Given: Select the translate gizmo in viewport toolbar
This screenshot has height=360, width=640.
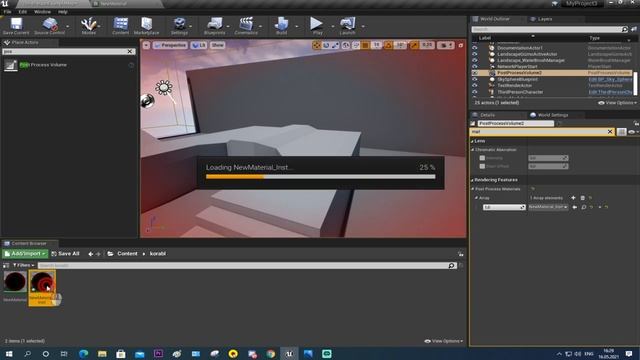Looking at the screenshot, I should click(317, 45).
